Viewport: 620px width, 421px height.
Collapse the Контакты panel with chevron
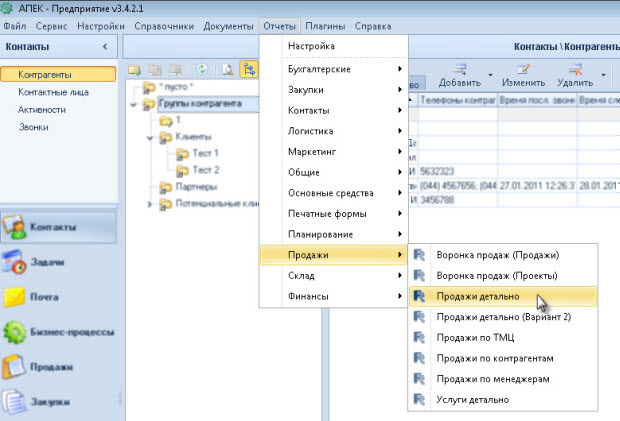105,47
